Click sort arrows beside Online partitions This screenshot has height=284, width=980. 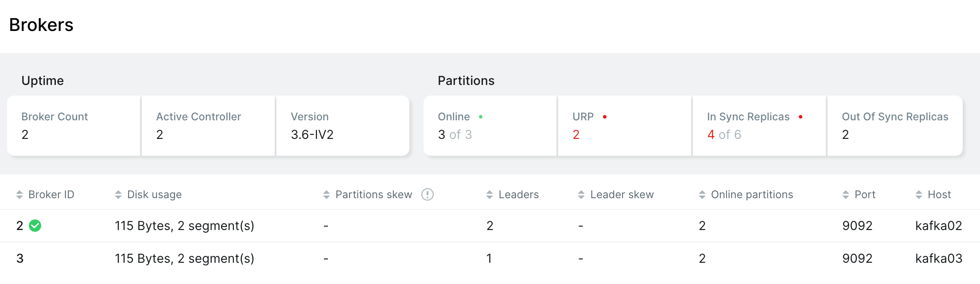point(702,195)
